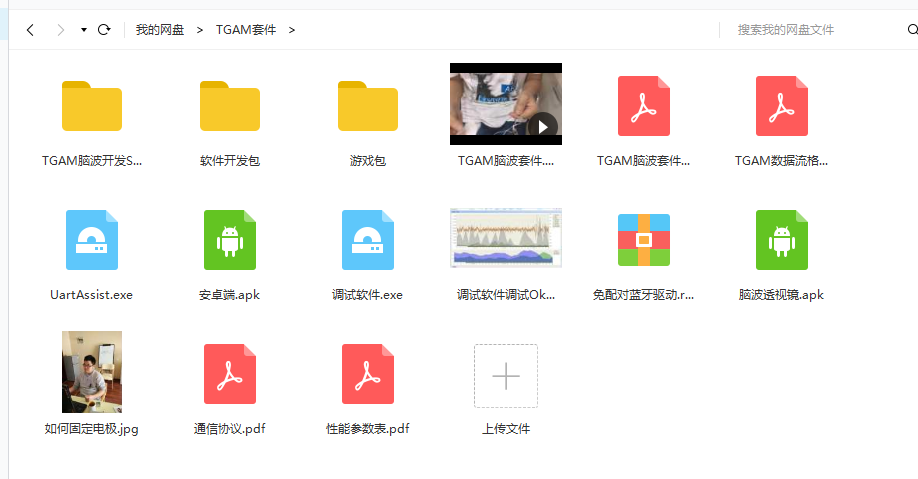Select the TGAM数据流格... PDF file icon

782,106
